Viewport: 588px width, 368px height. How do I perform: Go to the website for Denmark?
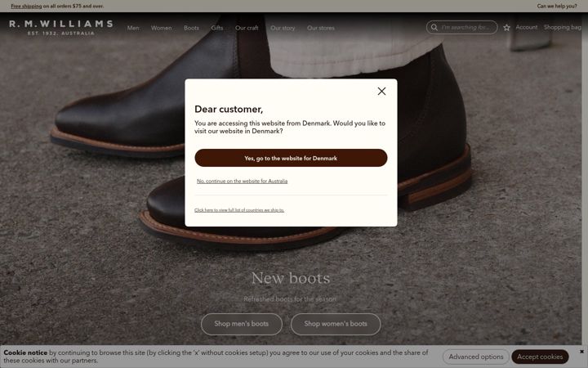click(291, 158)
